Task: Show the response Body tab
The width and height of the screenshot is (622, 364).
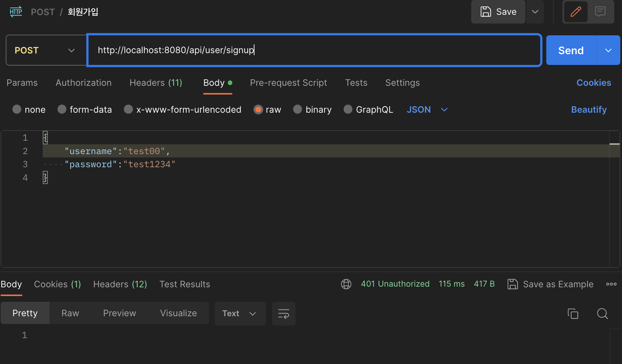Action: click(11, 284)
